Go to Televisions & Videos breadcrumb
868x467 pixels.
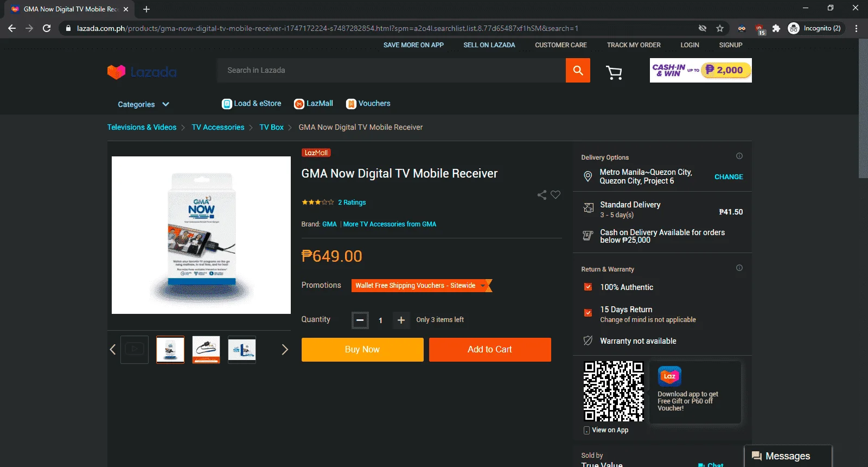tap(142, 127)
